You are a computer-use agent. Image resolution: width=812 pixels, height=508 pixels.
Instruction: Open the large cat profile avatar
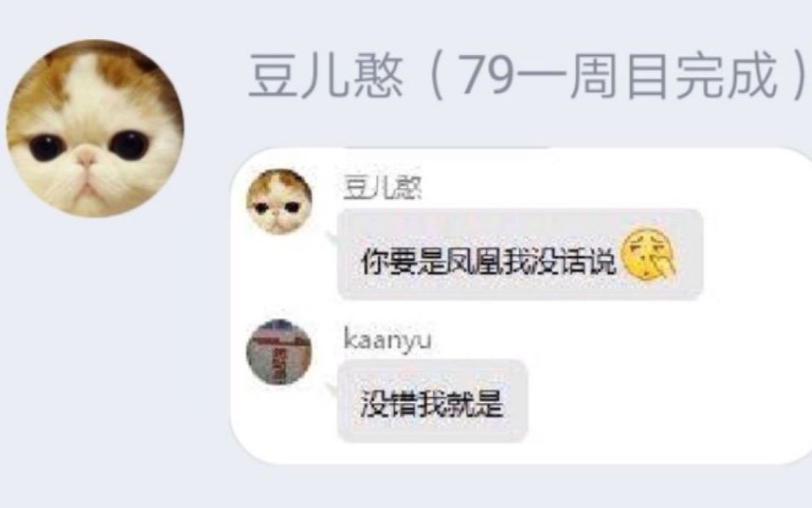tap(95, 128)
